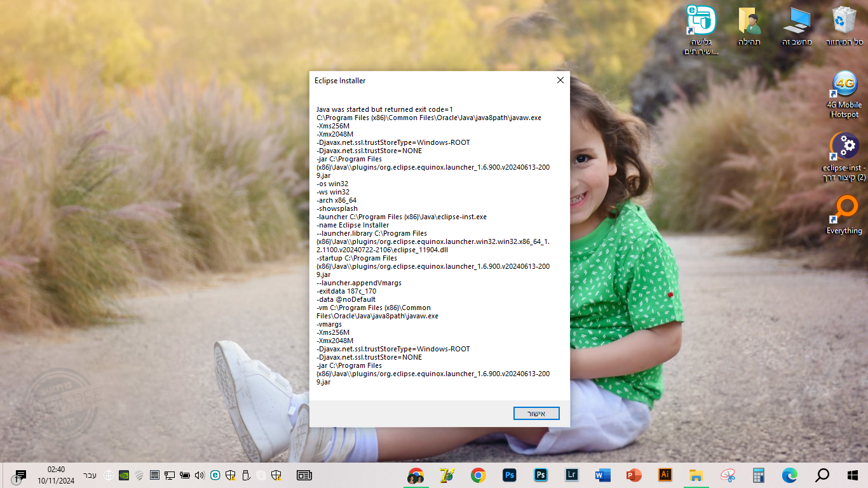868x488 pixels.
Task: Select the This PC (מחשב זה) icon
Action: coord(797,27)
